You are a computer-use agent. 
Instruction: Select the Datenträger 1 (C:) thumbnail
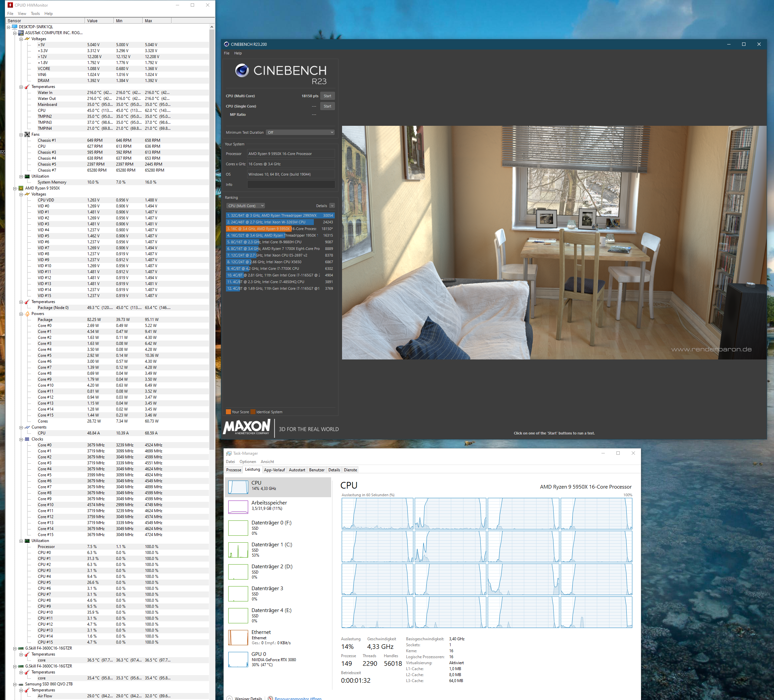tap(238, 550)
